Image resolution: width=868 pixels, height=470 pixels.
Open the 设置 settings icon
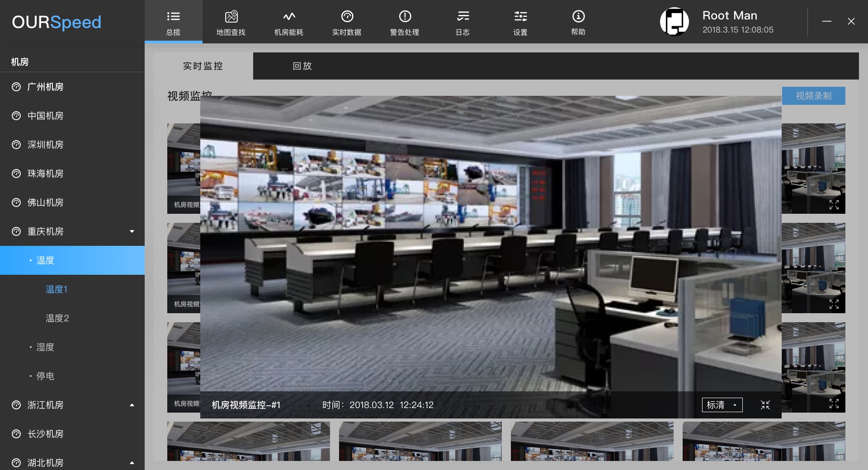pos(520,17)
